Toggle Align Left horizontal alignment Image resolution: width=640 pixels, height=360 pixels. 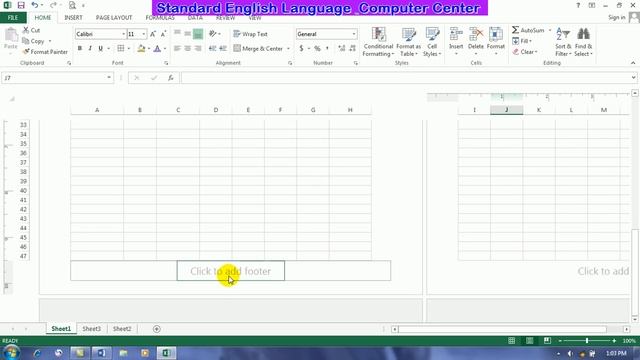pos(177,49)
